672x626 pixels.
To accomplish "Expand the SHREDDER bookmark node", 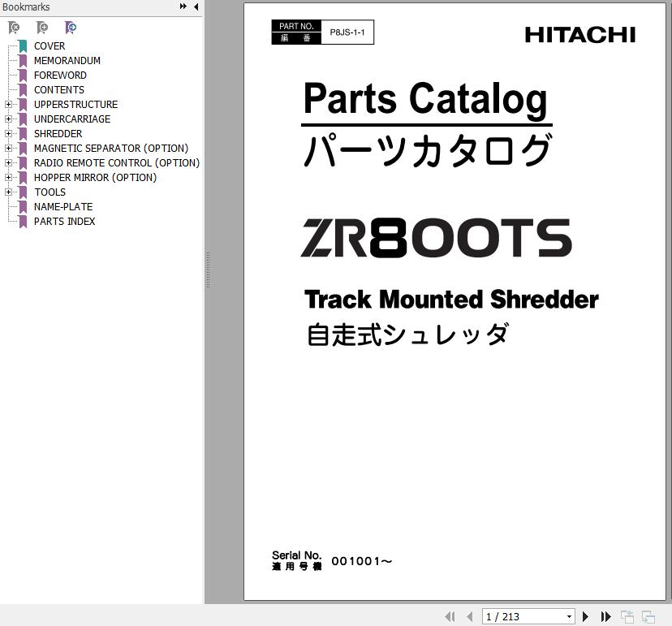I will click(8, 134).
